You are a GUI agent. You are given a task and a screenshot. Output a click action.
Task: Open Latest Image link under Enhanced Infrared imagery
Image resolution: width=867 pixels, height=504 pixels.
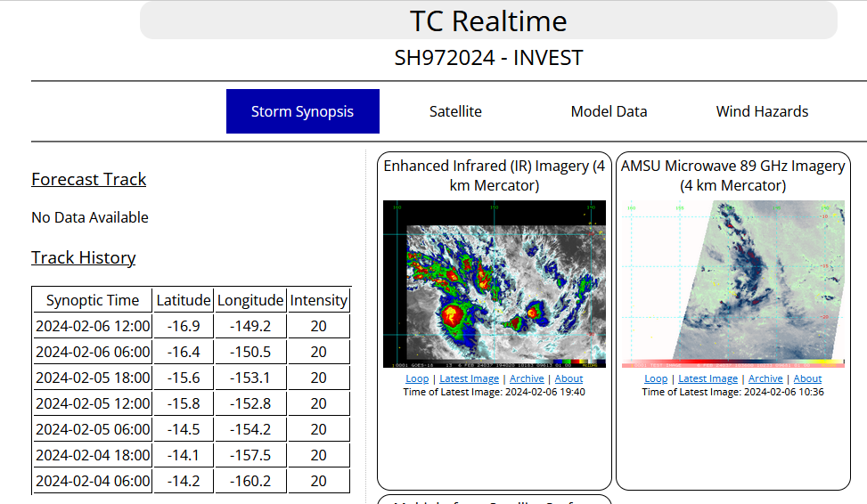pos(469,378)
